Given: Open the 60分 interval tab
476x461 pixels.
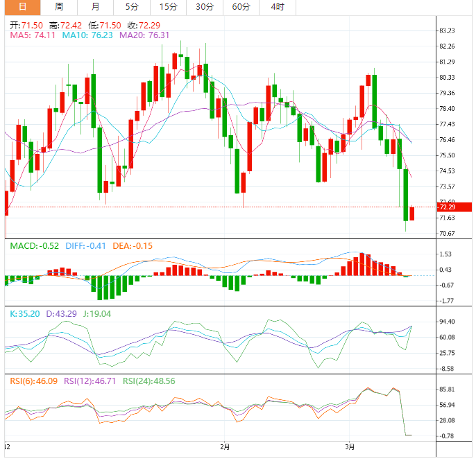Looking at the screenshot, I should coord(241,7).
